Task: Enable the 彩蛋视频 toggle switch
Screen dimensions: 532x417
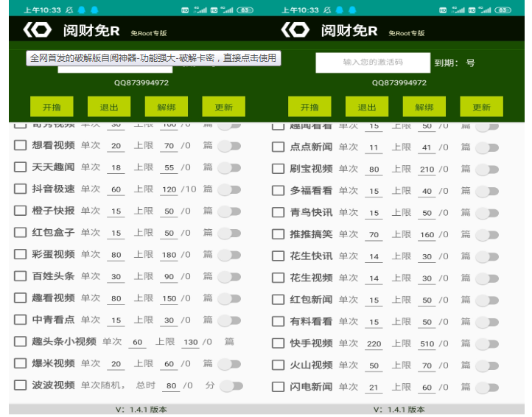Action: pyautogui.click(x=229, y=255)
